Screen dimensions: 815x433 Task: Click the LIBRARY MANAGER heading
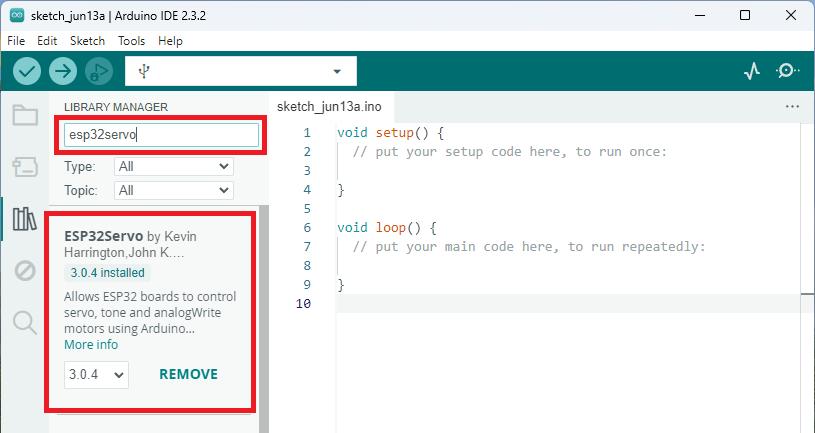[116, 107]
